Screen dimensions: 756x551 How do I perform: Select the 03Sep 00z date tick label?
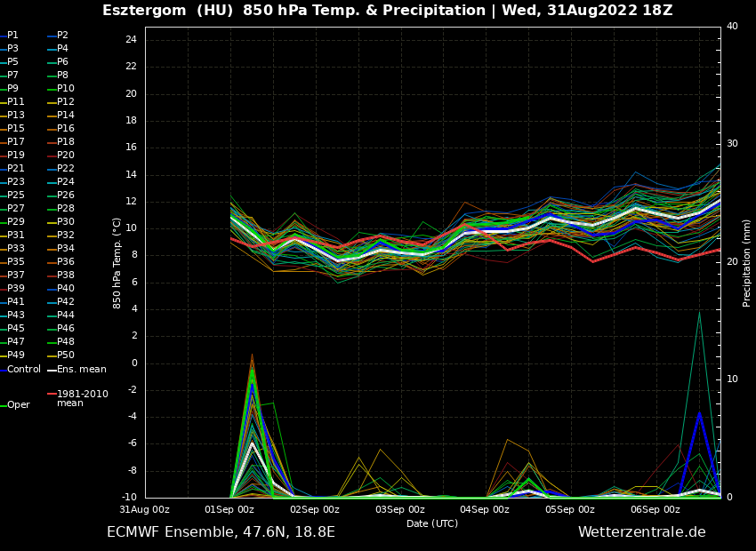coord(399,510)
